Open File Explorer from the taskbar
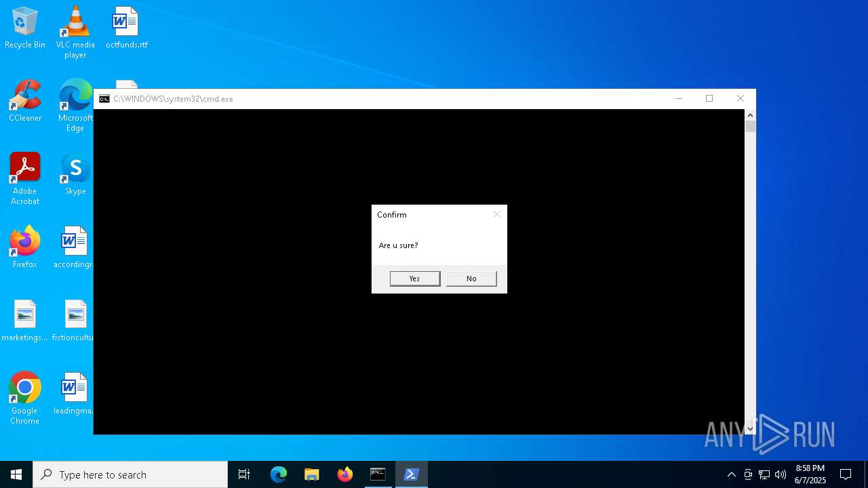Image resolution: width=868 pixels, height=488 pixels. point(312,474)
